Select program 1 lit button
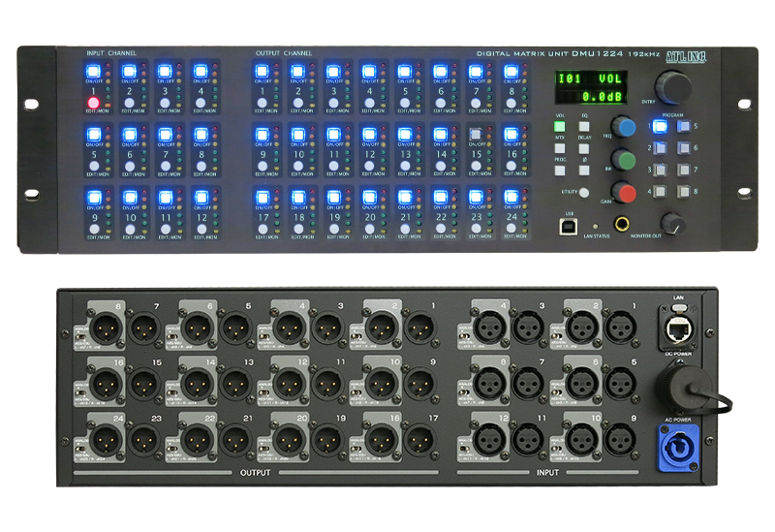 (662, 125)
